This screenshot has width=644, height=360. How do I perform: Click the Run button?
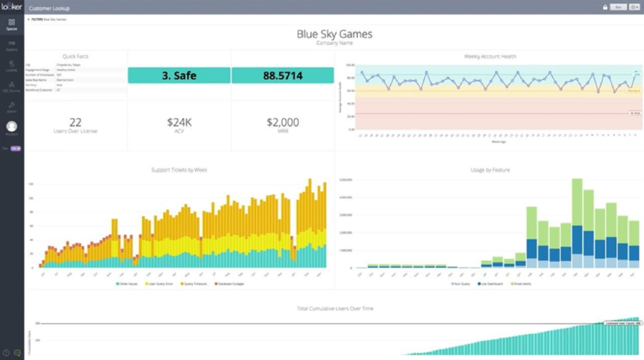(618, 7)
